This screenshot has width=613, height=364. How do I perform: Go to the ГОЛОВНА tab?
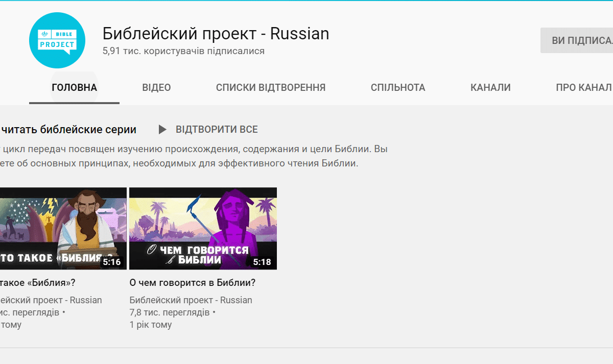coord(74,87)
